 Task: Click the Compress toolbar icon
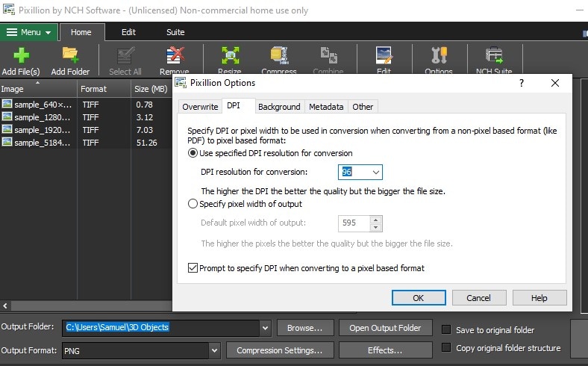pyautogui.click(x=279, y=55)
